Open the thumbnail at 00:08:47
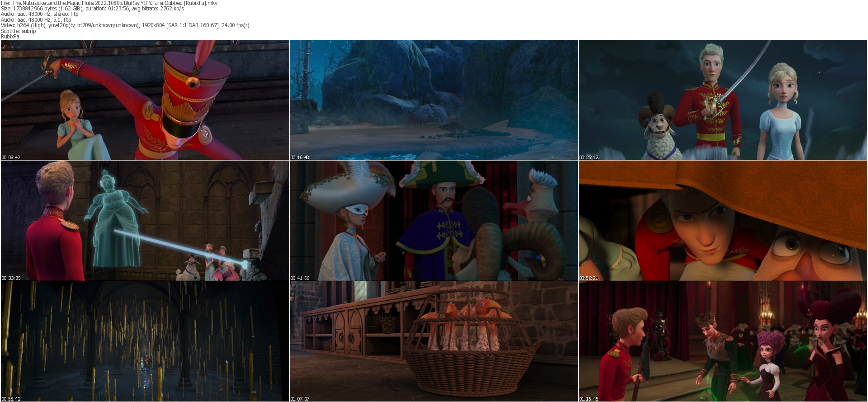The width and height of the screenshot is (868, 402). tap(145, 100)
